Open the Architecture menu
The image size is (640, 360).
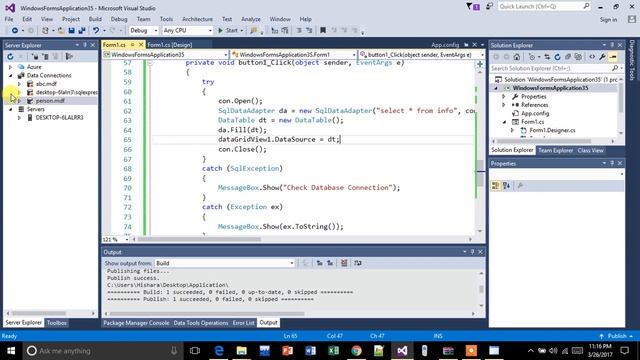[197, 19]
